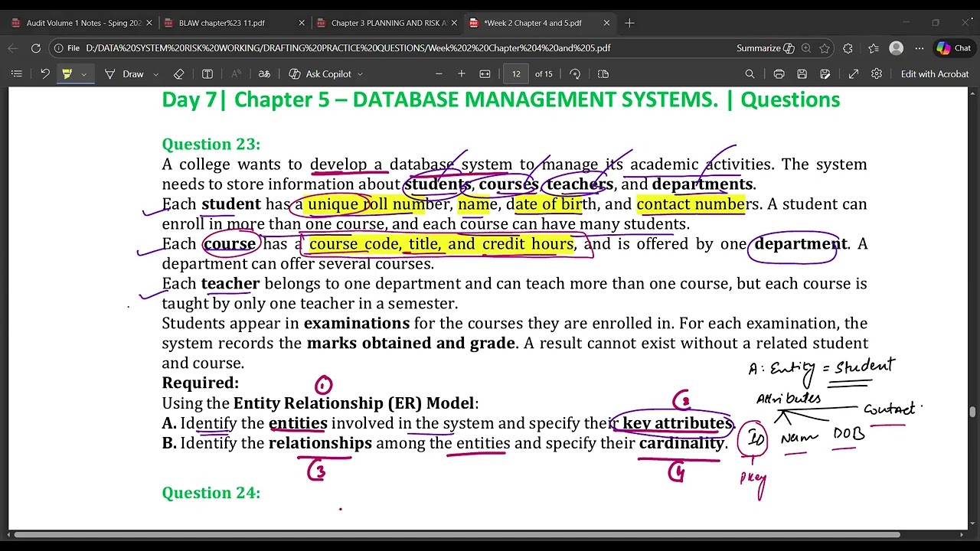Choose the Add text tool
The height and width of the screenshot is (551, 980).
[x=207, y=74]
